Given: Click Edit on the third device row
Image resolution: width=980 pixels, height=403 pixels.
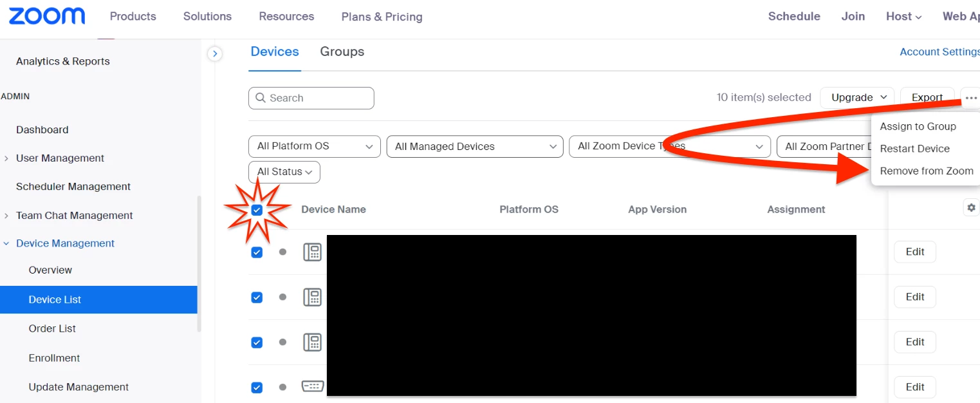Looking at the screenshot, I should [915, 342].
